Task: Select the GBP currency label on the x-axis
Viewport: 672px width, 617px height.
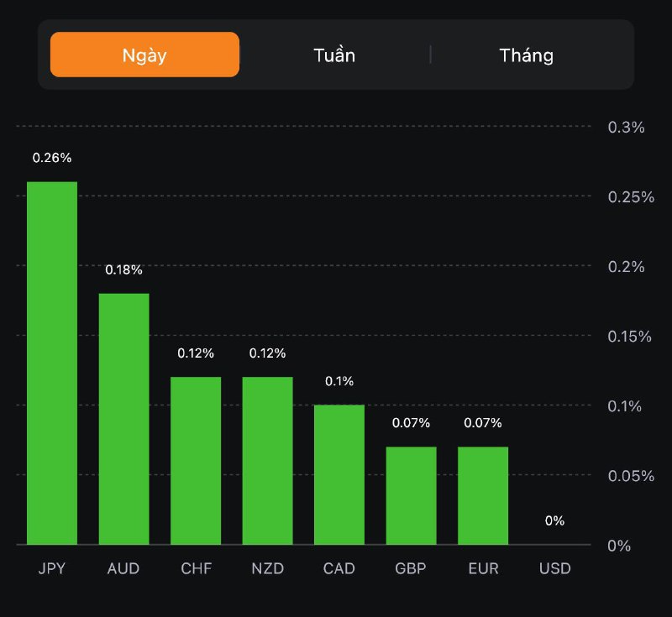Action: pyautogui.click(x=411, y=568)
